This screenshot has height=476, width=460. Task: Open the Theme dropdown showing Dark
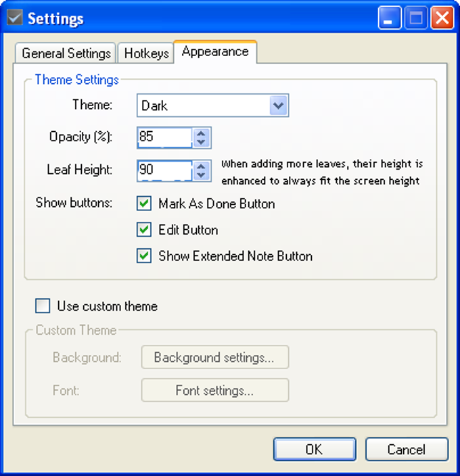[x=212, y=105]
